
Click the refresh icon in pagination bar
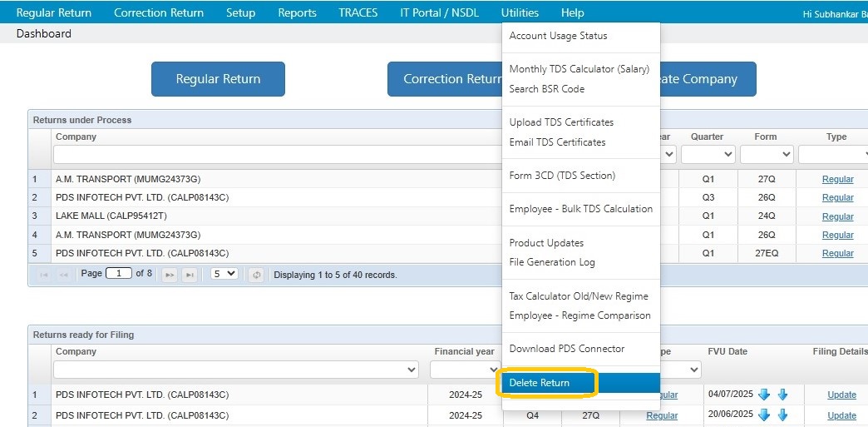pyautogui.click(x=256, y=275)
